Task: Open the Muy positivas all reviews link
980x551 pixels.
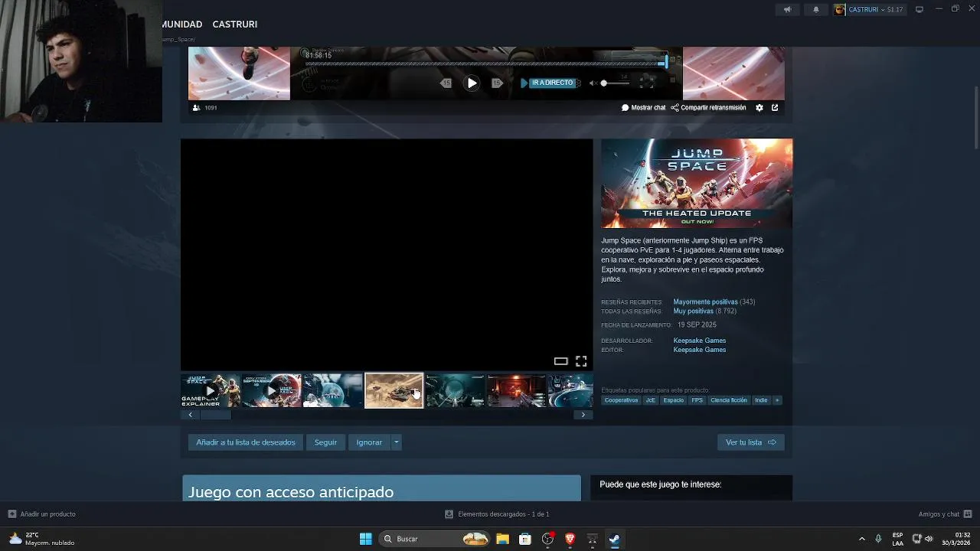Action: [x=693, y=311]
